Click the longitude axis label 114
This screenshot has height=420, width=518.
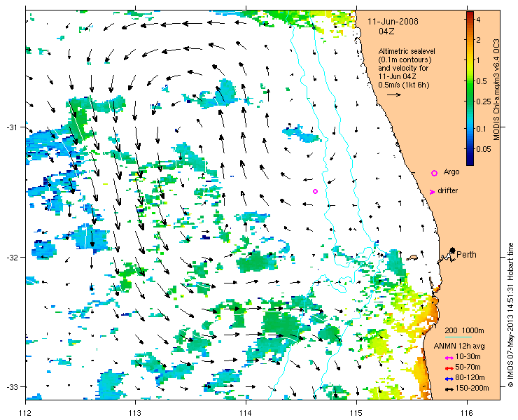pos(246,413)
